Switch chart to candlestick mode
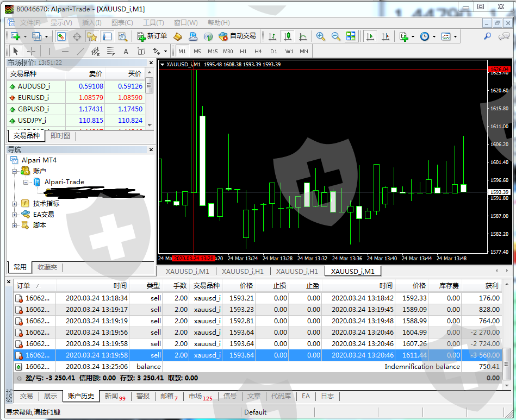This screenshot has width=516, height=420. [x=288, y=36]
